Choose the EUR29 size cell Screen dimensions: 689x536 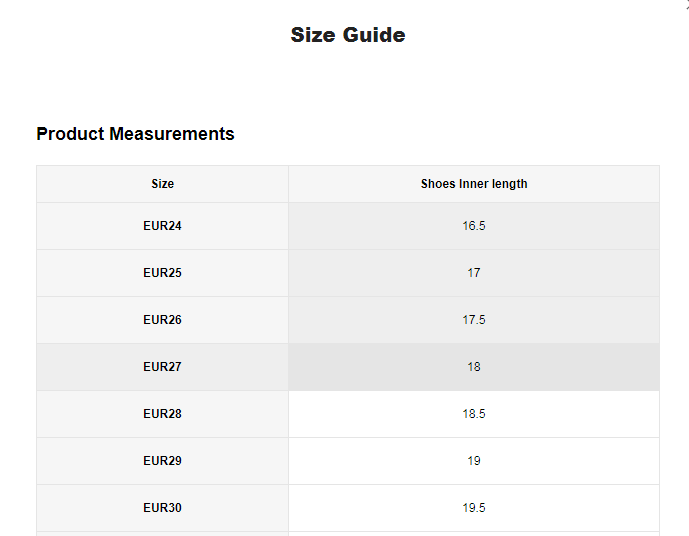click(162, 461)
